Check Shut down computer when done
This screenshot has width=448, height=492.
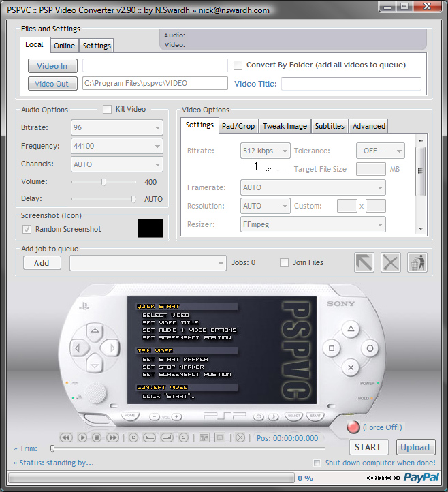pos(317,463)
